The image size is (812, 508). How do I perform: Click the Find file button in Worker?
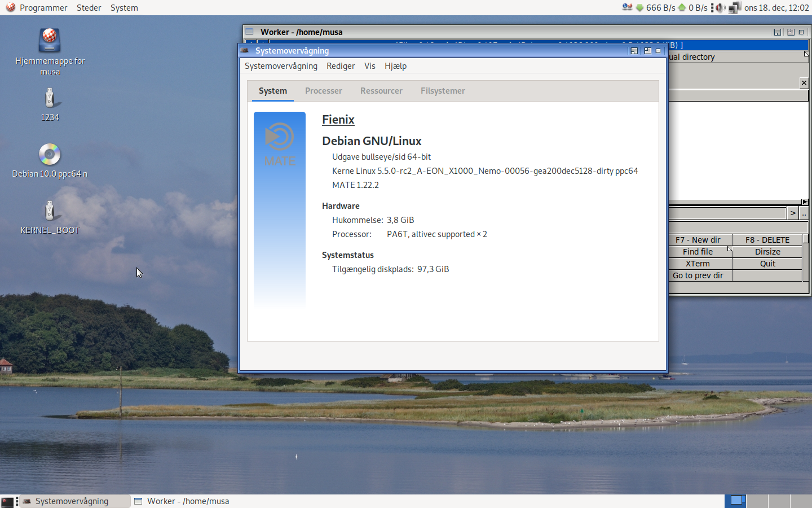pos(698,252)
